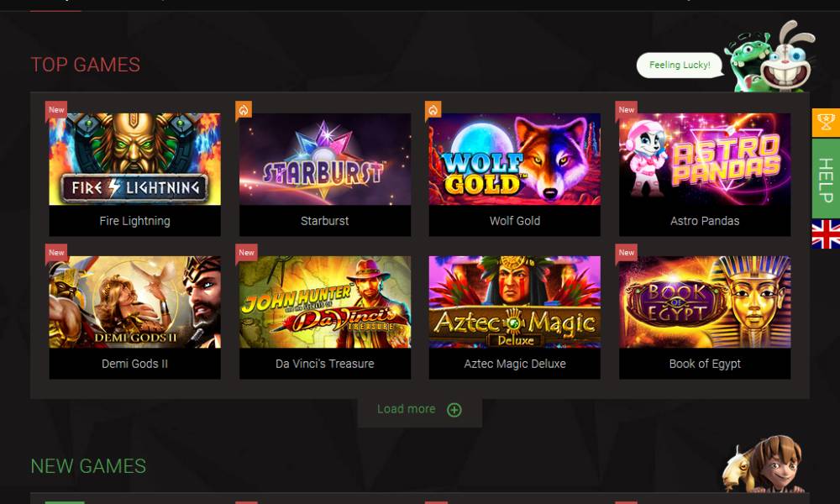The height and width of the screenshot is (504, 840).
Task: Click the plus icon beside Load more
Action: [x=454, y=410]
